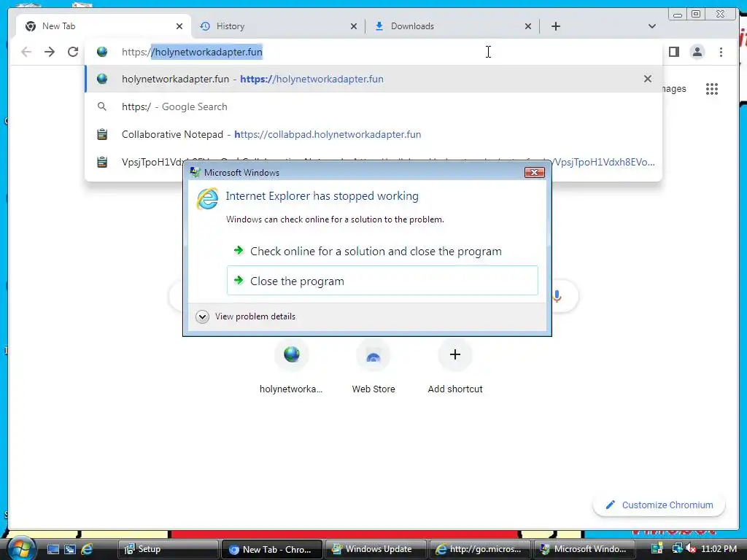Switch to New Tab - Chromium taskbar button

271,549
